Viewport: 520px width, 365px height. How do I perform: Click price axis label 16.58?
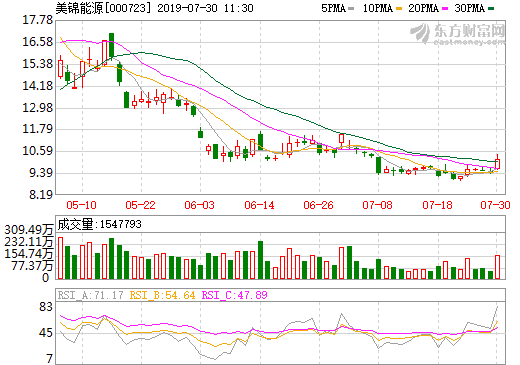tap(38, 42)
